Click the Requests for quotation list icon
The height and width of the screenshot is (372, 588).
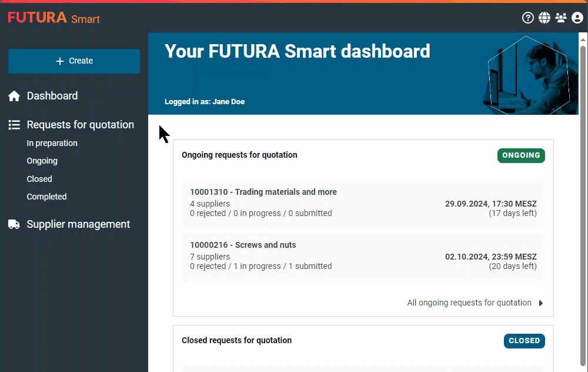[x=14, y=125]
